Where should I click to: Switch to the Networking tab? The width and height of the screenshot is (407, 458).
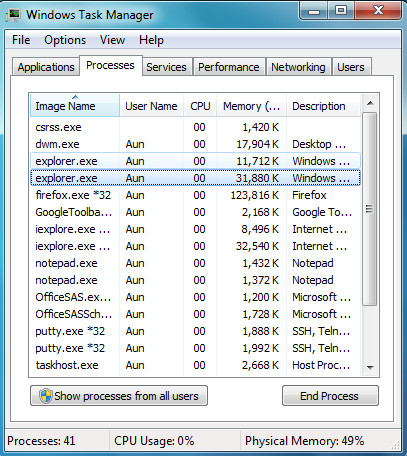point(298,67)
